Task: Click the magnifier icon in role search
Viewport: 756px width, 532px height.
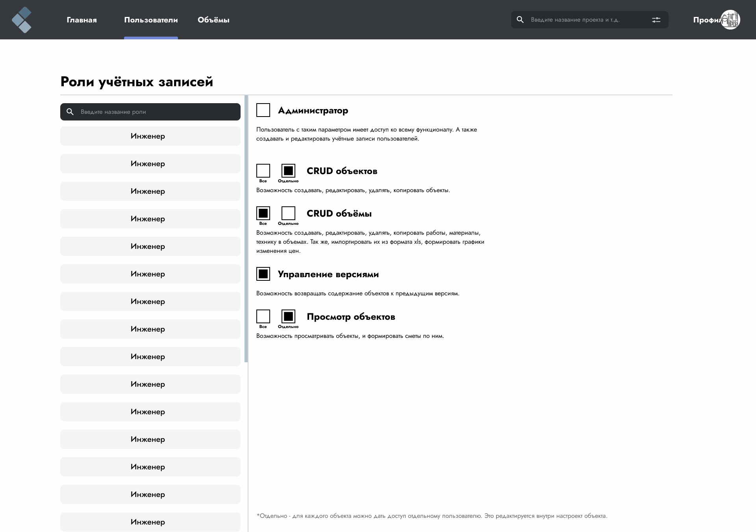Action: point(70,112)
